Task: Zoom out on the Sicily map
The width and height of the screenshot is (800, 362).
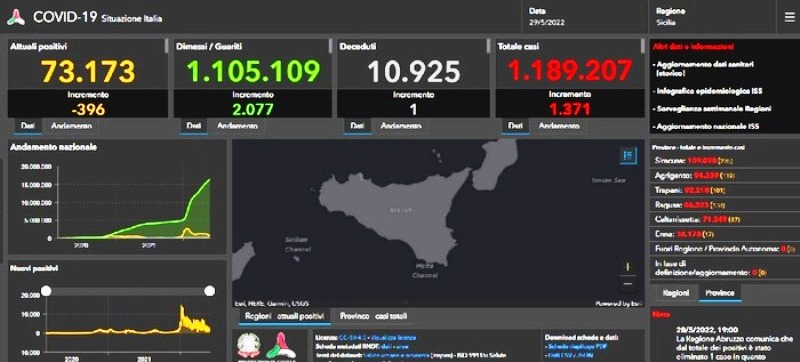Action: (628, 283)
